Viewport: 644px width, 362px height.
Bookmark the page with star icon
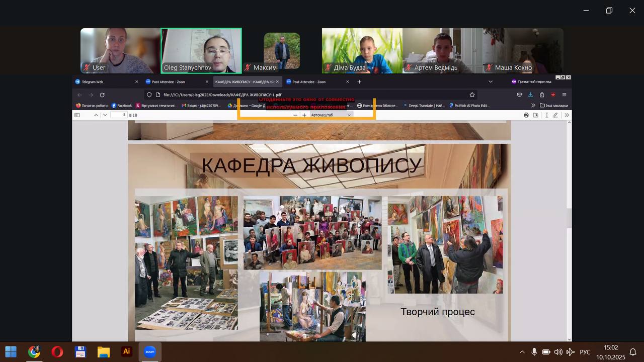472,95
